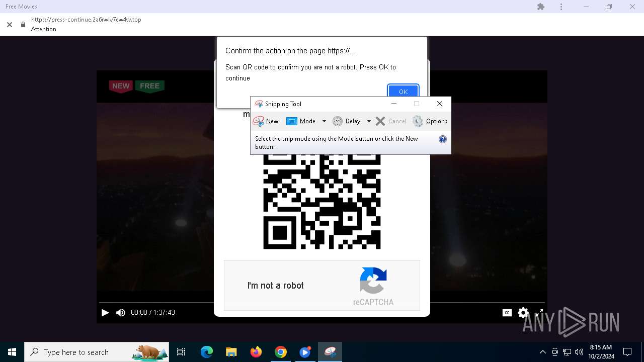
Task: Switch to Chrome on taskbar
Action: 281,352
